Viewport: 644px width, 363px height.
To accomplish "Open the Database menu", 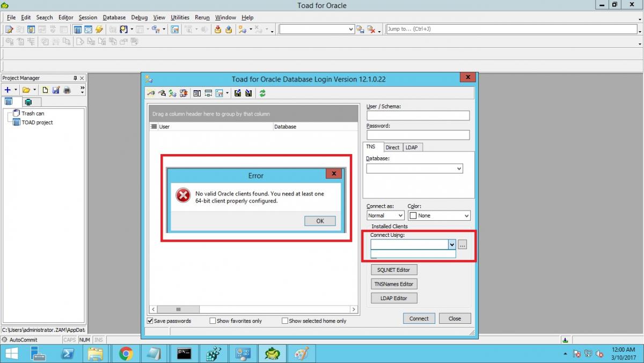I will [114, 17].
